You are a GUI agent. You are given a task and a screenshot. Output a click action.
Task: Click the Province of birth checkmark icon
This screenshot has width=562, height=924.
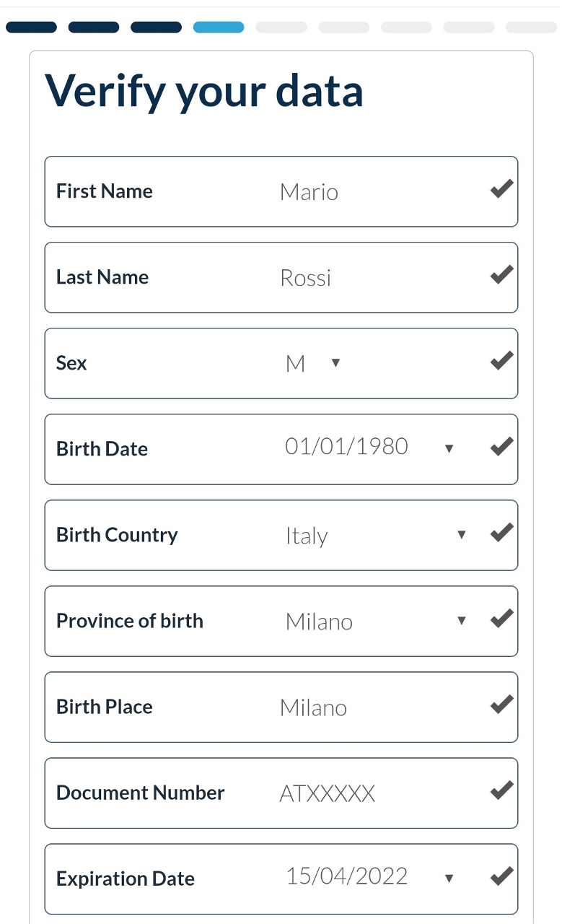tap(501, 619)
